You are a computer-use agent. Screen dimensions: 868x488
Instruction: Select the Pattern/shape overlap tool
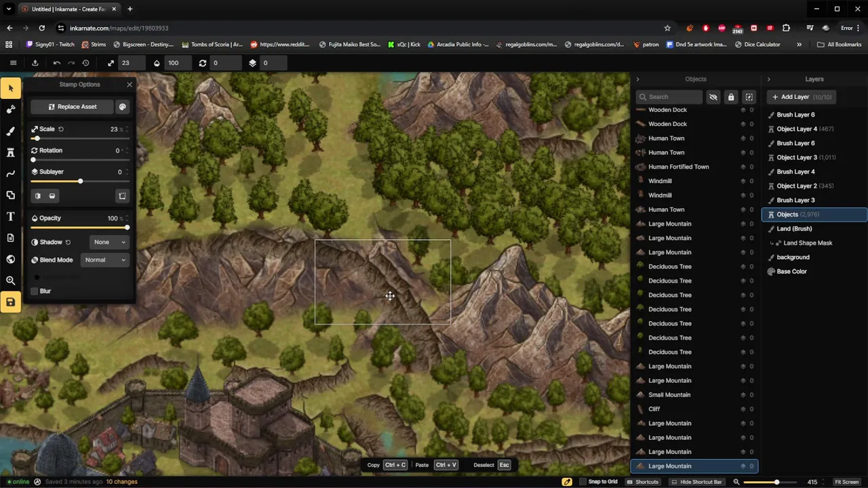(x=10, y=195)
